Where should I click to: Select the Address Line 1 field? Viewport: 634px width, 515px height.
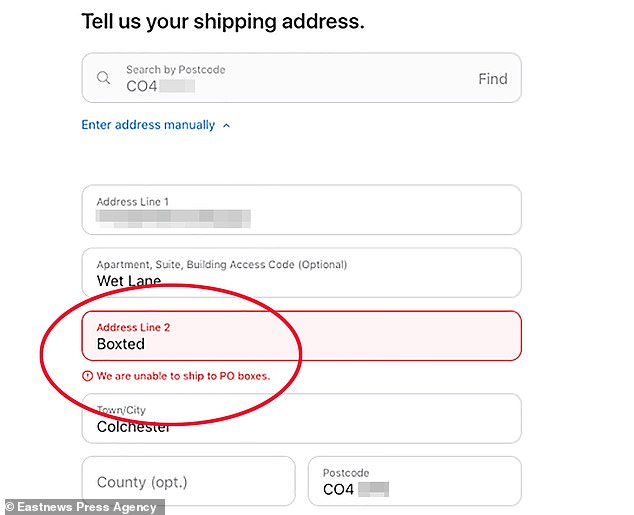tap(301, 209)
